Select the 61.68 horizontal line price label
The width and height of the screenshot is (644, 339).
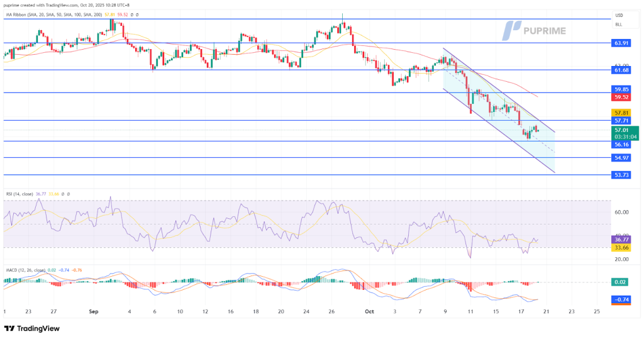621,70
